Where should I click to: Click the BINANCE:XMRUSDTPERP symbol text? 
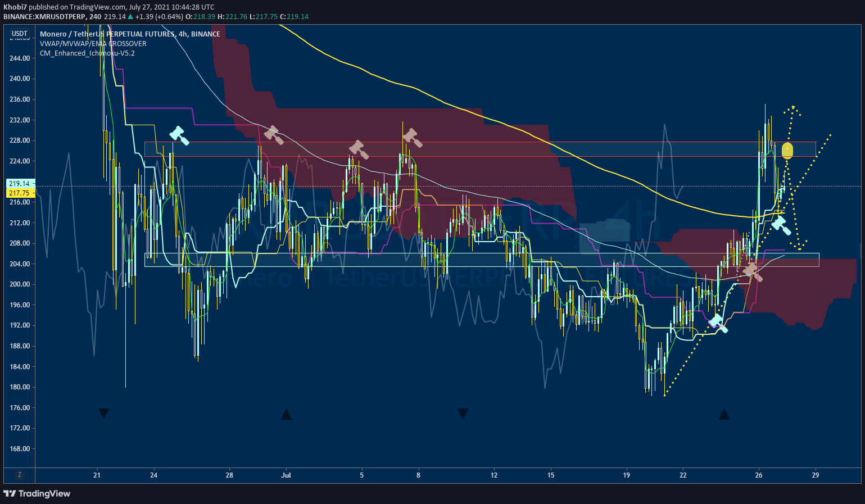coord(45,17)
